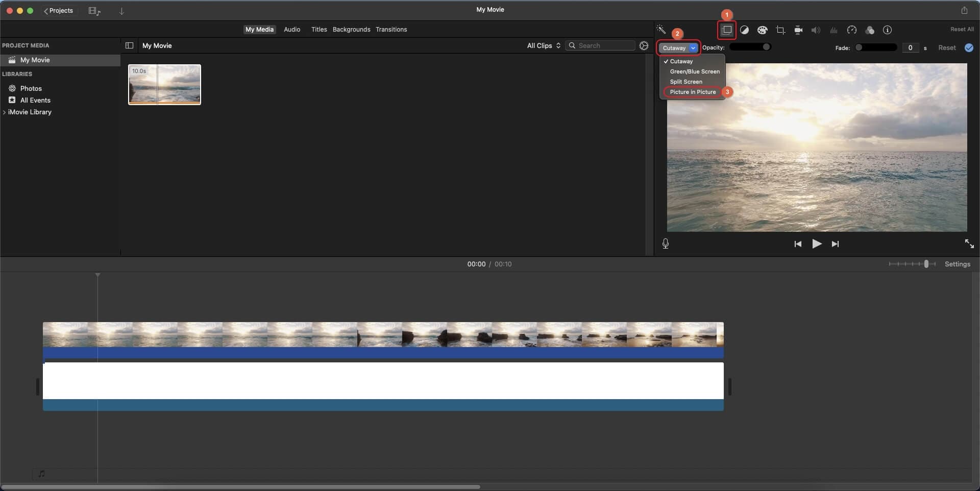This screenshot has width=980, height=491.
Task: Select the 10.0s ocean clip thumbnail
Action: pos(164,85)
